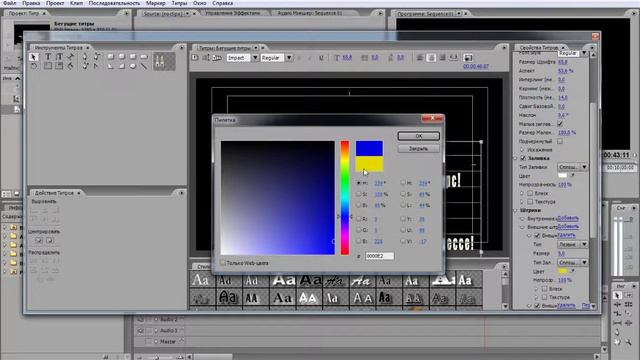Click the 'Закрыть' button in color picker
The height and width of the screenshot is (360, 640).
pos(419,149)
